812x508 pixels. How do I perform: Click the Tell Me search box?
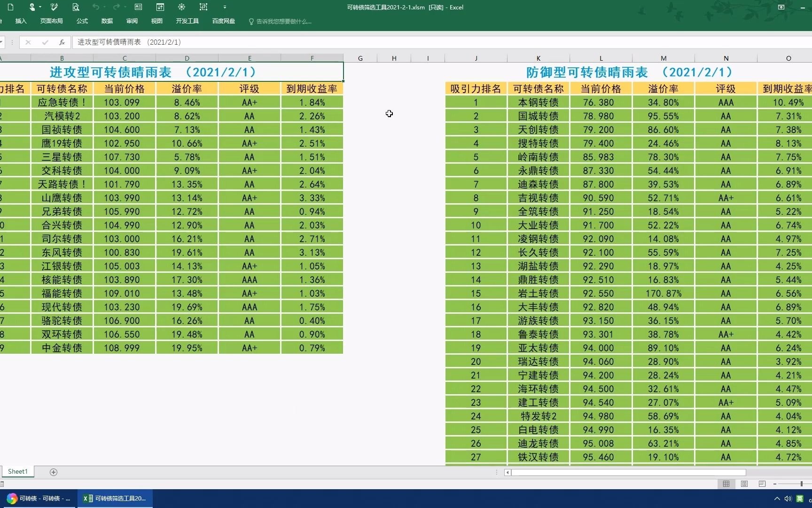coord(280,21)
